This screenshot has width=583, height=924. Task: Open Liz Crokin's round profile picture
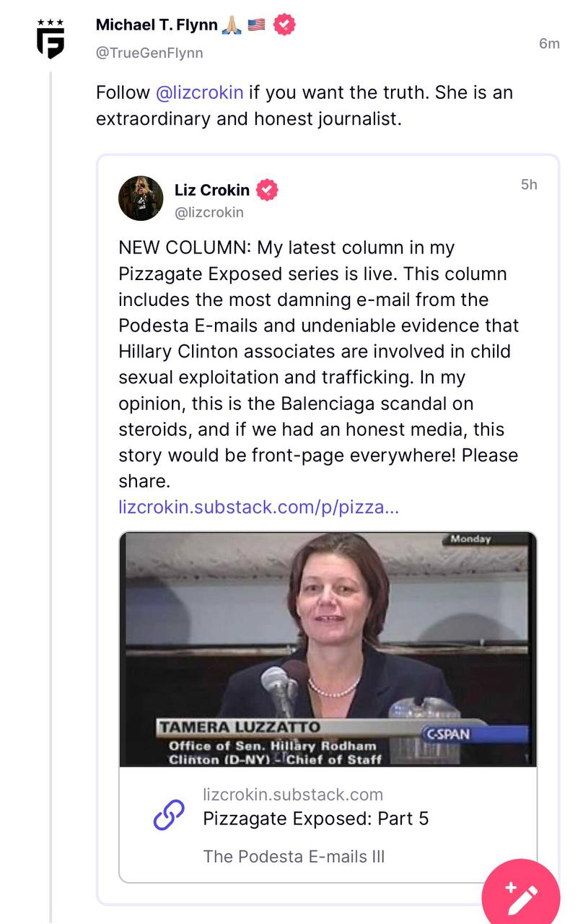141,198
